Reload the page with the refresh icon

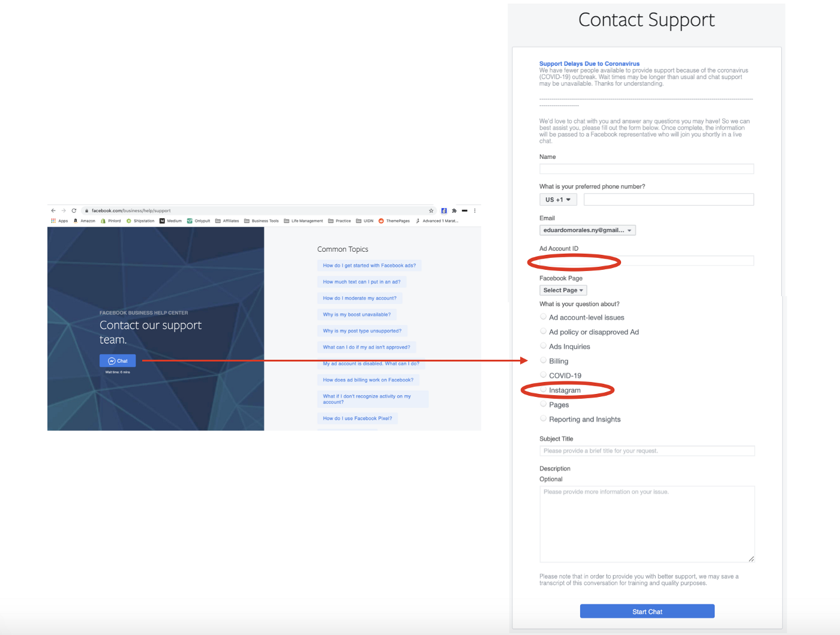tap(74, 210)
